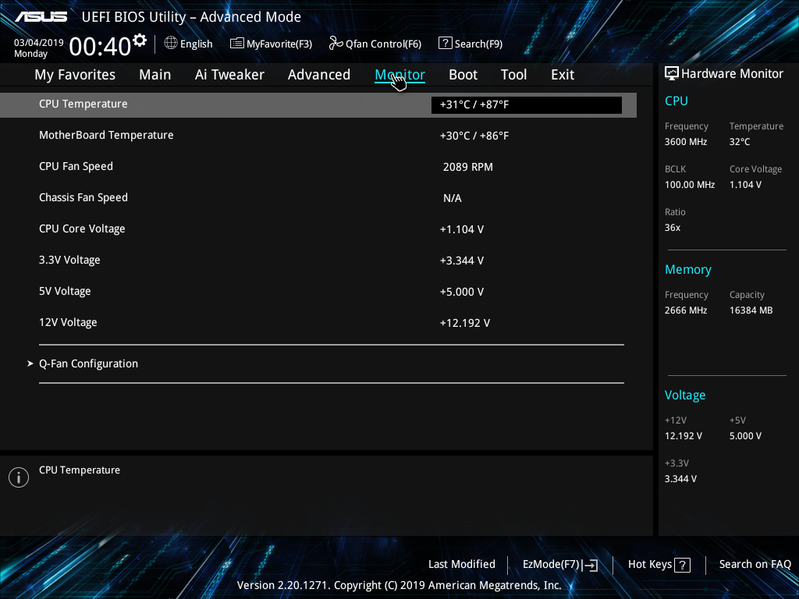Screen dimensions: 799x599
Task: Click the 2089 RPM fan speed value
Action: click(468, 167)
